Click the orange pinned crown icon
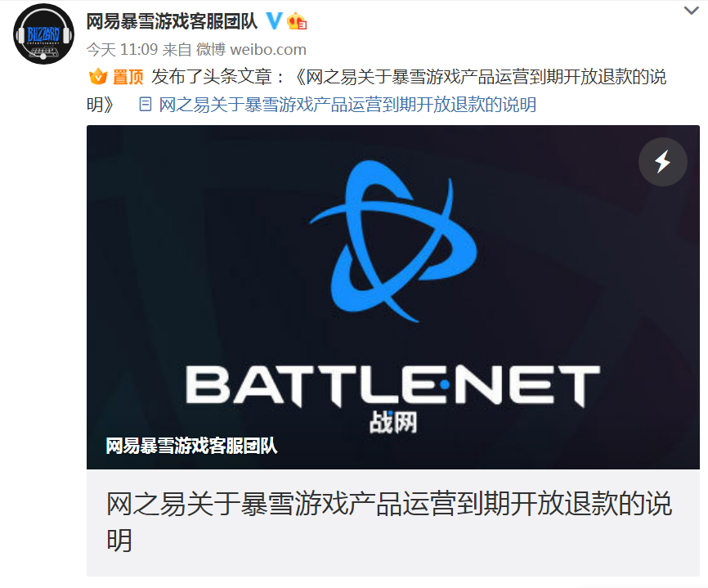 98,77
